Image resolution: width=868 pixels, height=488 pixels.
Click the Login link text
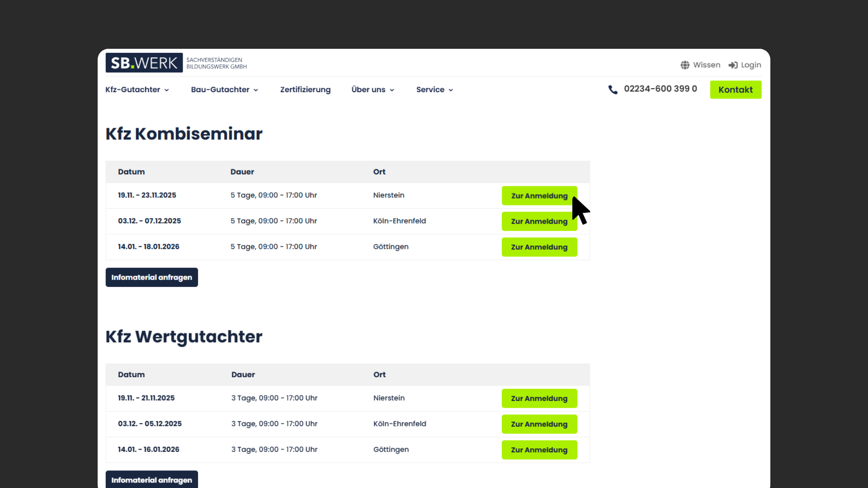[751, 65]
